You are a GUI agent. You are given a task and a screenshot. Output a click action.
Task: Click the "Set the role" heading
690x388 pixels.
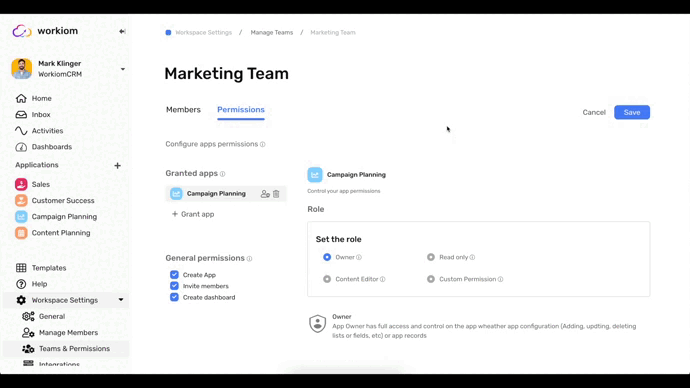(338, 239)
